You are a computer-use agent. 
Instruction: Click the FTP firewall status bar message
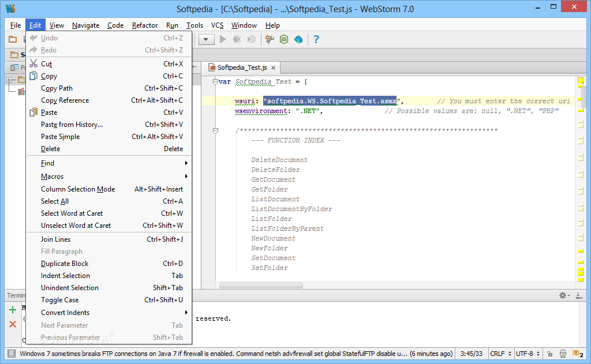click(236, 354)
